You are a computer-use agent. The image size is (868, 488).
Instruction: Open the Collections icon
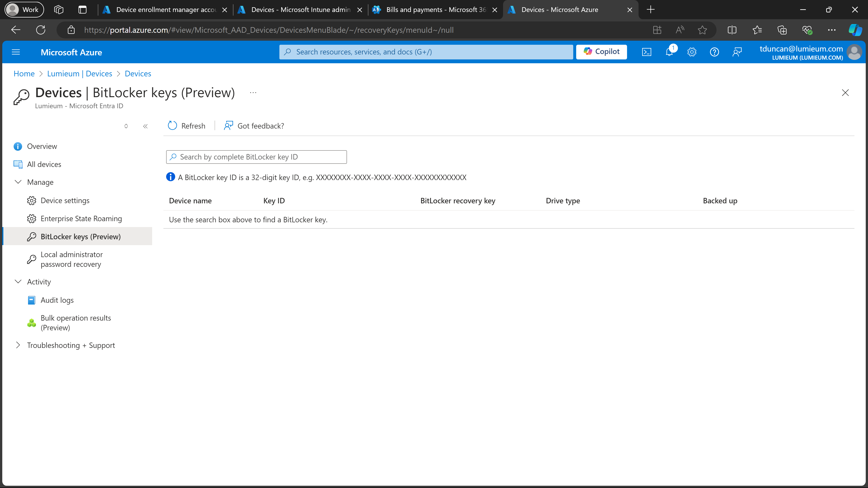[x=782, y=30]
